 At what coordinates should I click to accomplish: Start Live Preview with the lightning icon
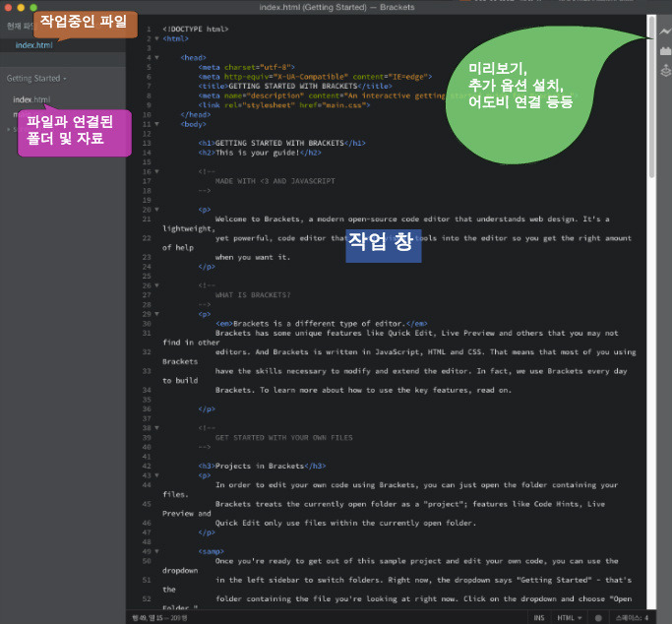(665, 31)
